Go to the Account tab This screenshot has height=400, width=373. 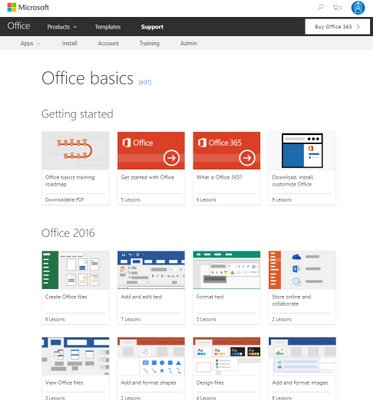click(108, 43)
